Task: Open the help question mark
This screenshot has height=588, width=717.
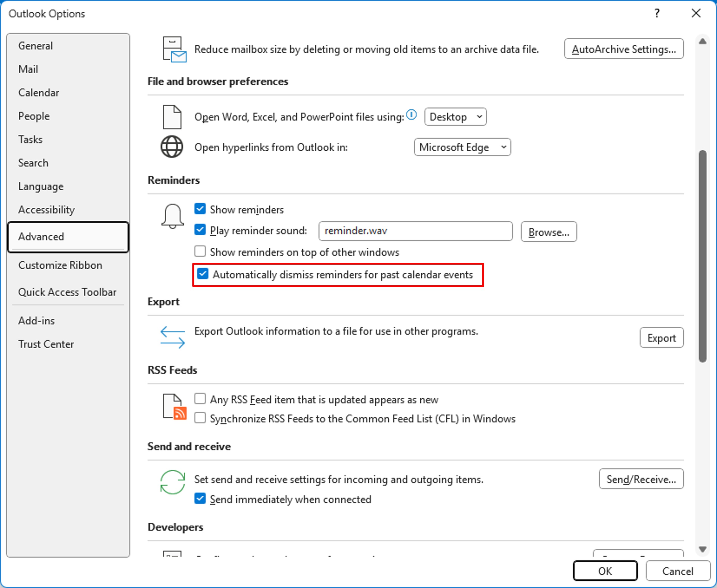Action: click(657, 13)
